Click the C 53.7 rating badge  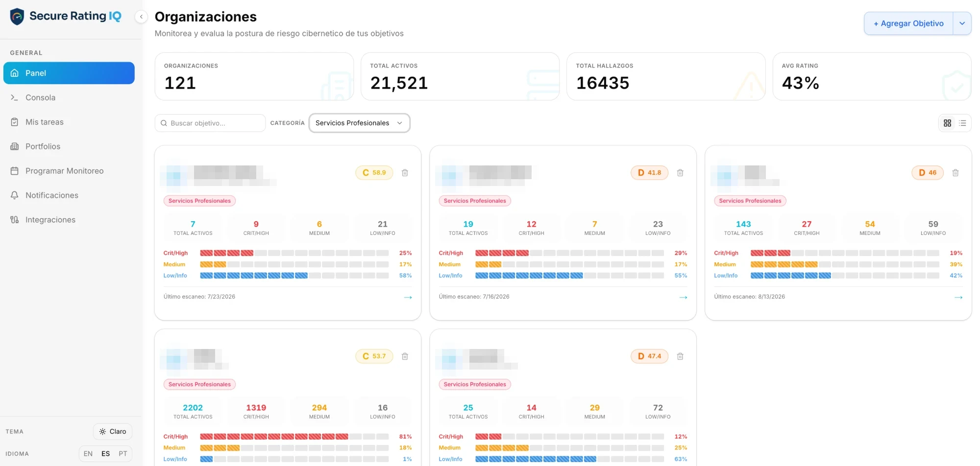point(374,356)
